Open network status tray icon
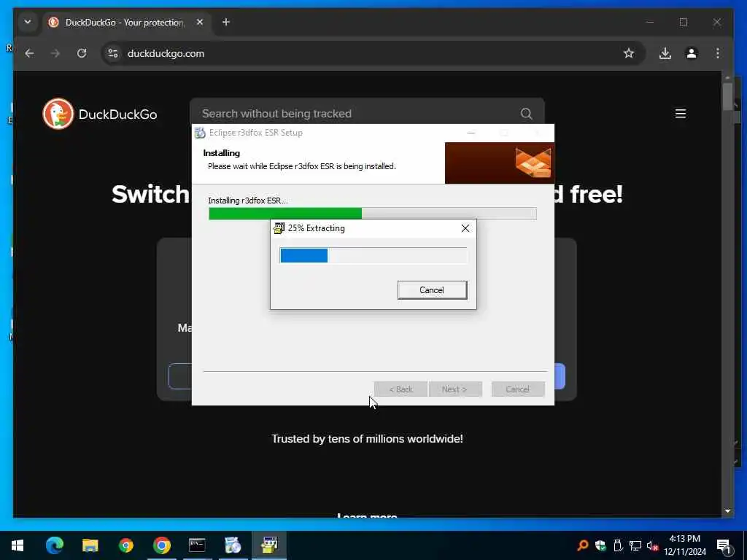The height and width of the screenshot is (560, 747). 635,545
